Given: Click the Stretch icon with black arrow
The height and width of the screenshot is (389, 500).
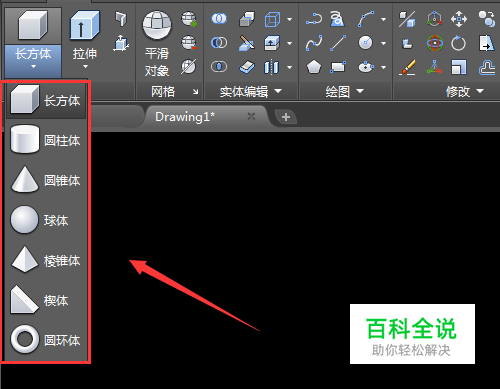Looking at the screenshot, I should tap(487, 43).
